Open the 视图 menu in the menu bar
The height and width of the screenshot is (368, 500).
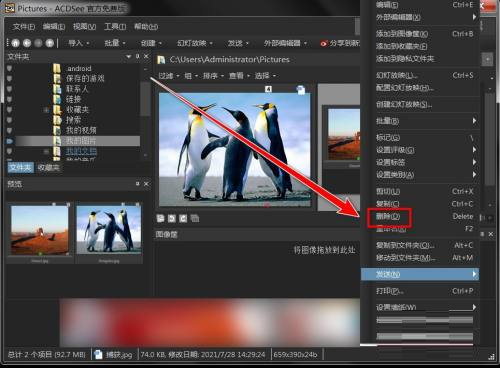coord(84,27)
